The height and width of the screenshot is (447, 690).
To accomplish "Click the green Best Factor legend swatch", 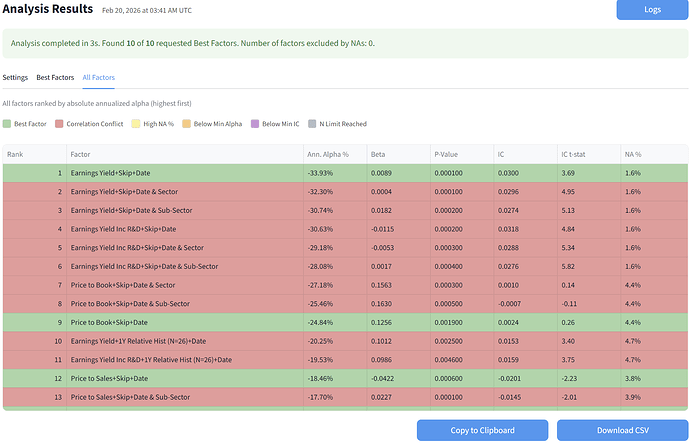I will point(7,124).
